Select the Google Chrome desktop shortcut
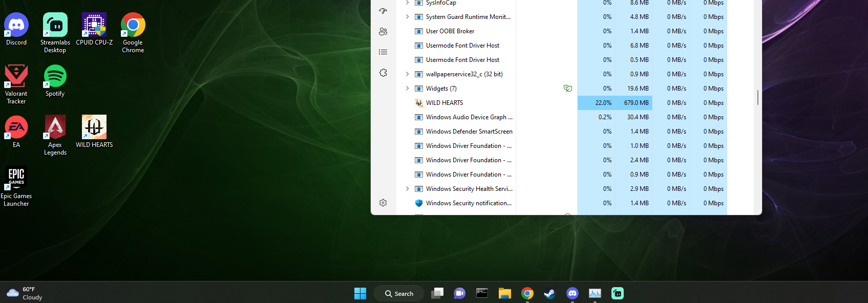 pos(133,33)
